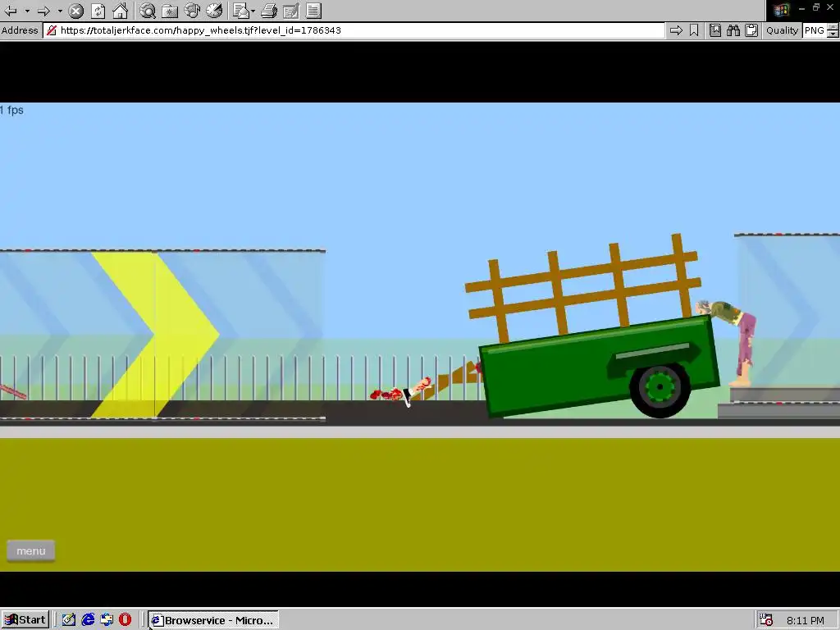Click the Forward arrow in the navigation toolbar

click(x=43, y=10)
